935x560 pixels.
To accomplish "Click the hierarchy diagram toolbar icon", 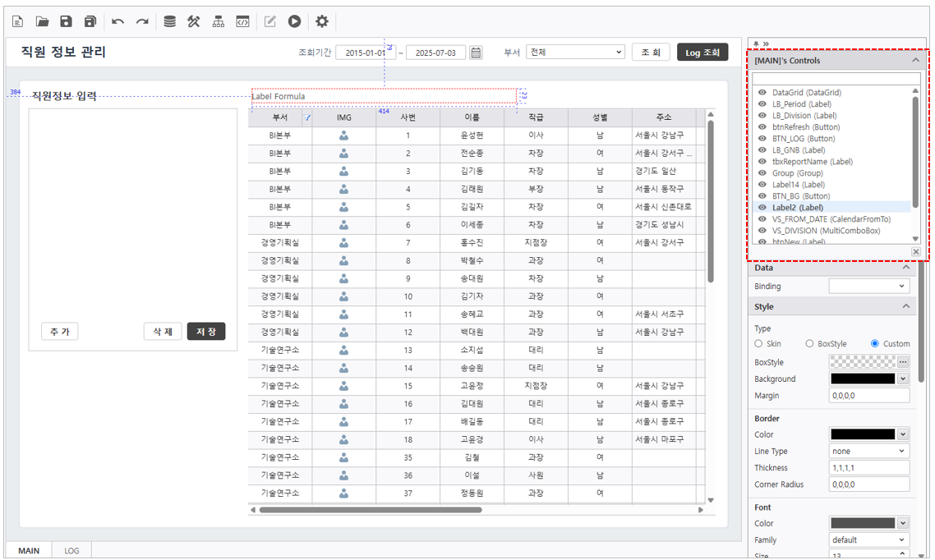I will point(219,22).
